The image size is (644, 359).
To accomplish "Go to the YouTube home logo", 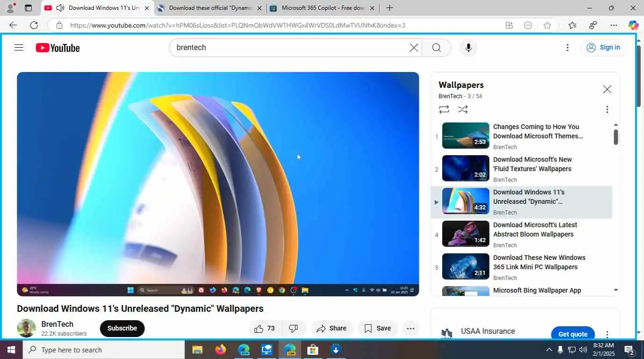I will click(58, 48).
